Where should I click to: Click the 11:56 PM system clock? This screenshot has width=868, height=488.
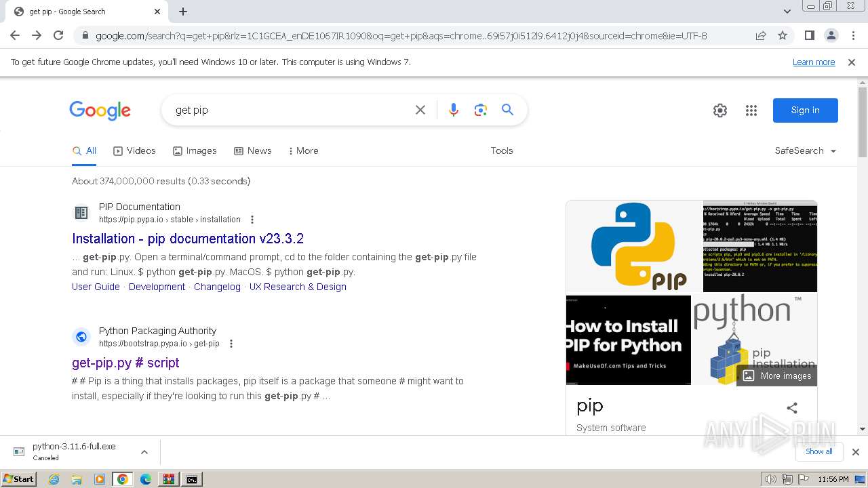(x=833, y=479)
